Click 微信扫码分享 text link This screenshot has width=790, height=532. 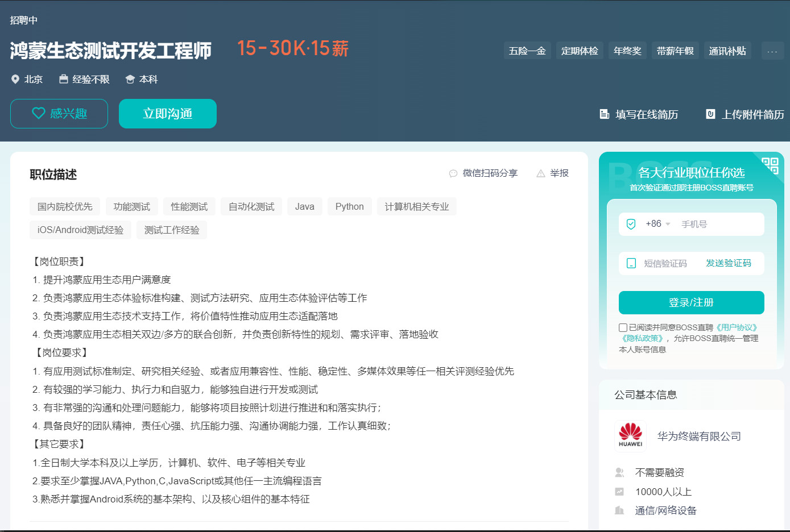coord(490,173)
